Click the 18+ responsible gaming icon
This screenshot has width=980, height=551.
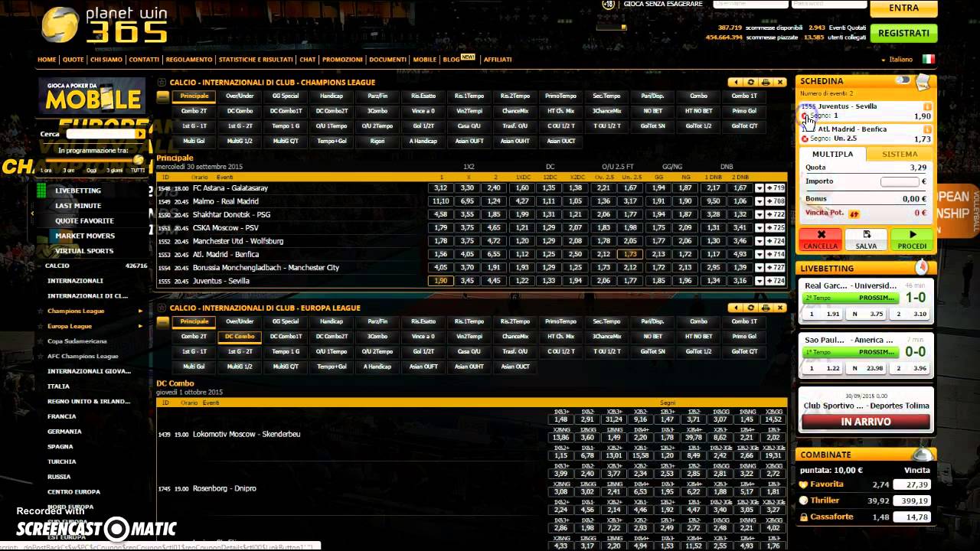coord(608,4)
